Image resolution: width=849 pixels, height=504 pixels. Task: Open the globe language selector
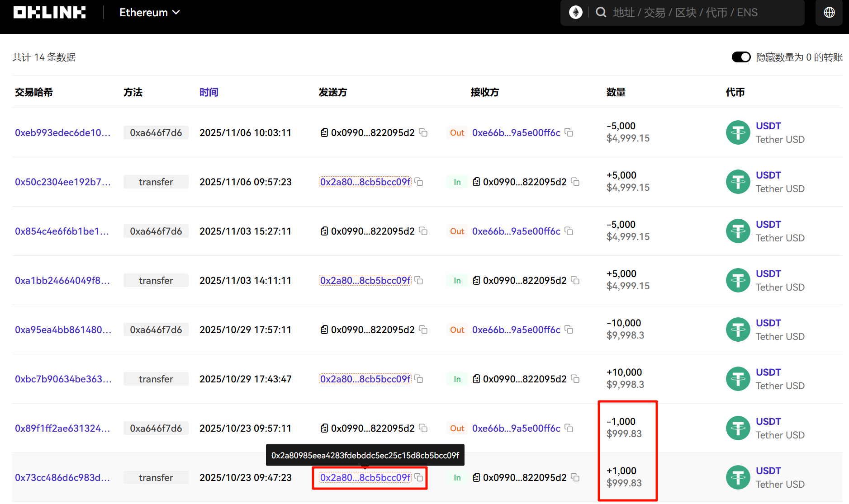pos(829,13)
